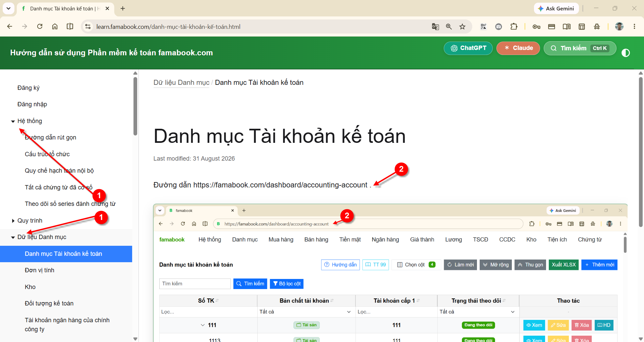Go back using browser back arrow
This screenshot has width=644, height=342.
click(x=10, y=26)
